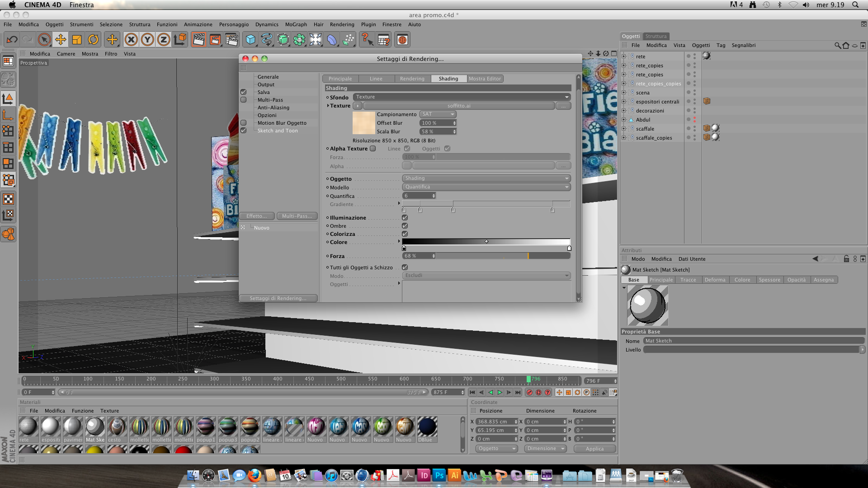Expand the scaffale object tree item

(x=623, y=129)
